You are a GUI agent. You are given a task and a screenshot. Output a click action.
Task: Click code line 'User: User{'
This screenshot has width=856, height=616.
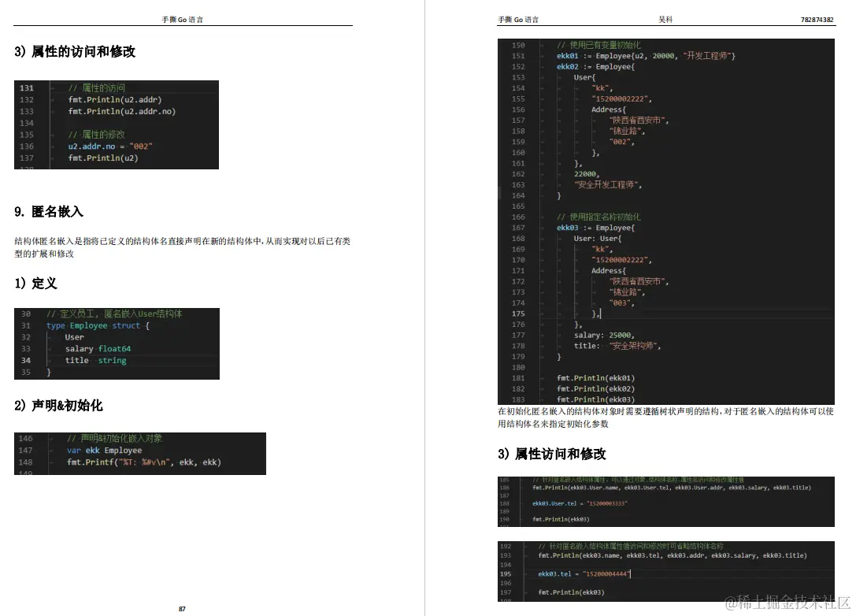pyautogui.click(x=597, y=238)
